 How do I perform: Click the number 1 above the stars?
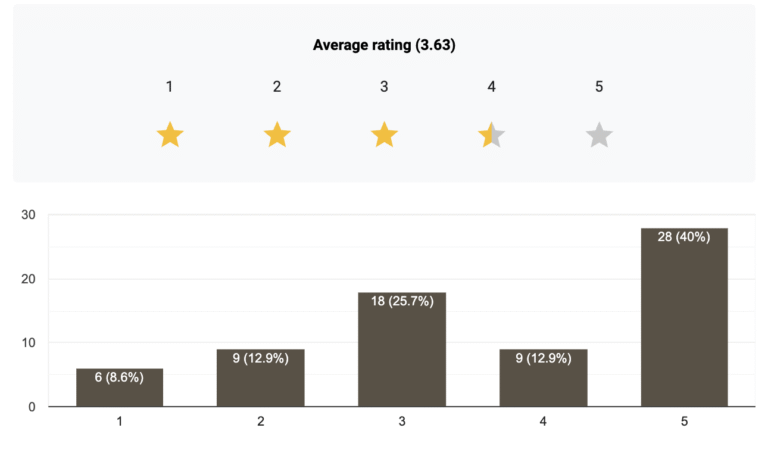170,87
